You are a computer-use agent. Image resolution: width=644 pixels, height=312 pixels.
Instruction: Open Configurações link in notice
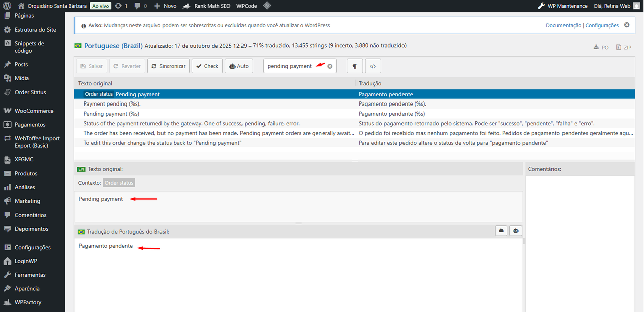click(602, 25)
